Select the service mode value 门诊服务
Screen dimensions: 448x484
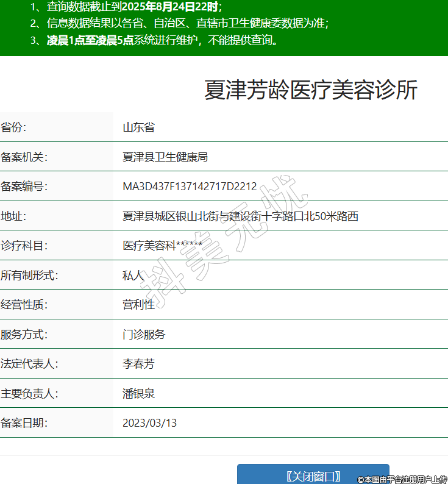pyautogui.click(x=144, y=335)
